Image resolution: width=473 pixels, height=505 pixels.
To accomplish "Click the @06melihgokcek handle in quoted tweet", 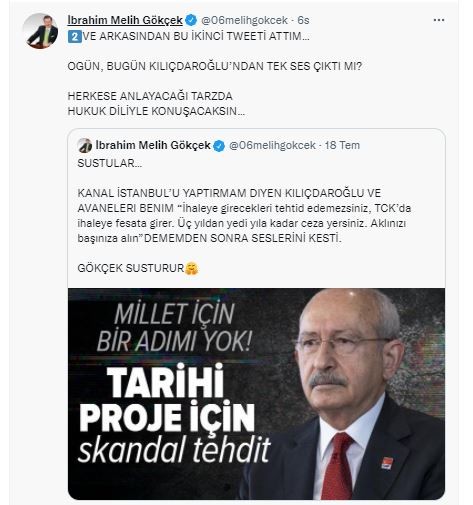I will click(272, 145).
